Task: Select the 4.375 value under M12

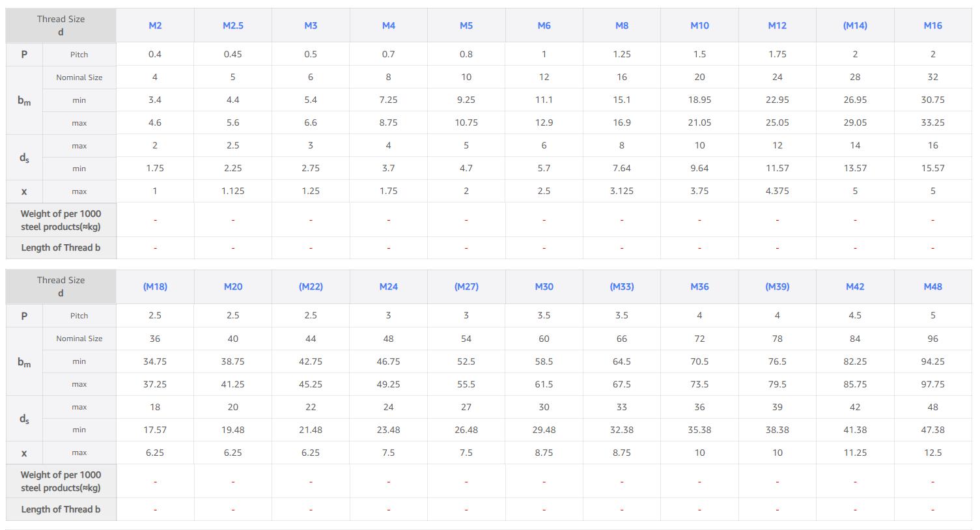Action: point(777,191)
